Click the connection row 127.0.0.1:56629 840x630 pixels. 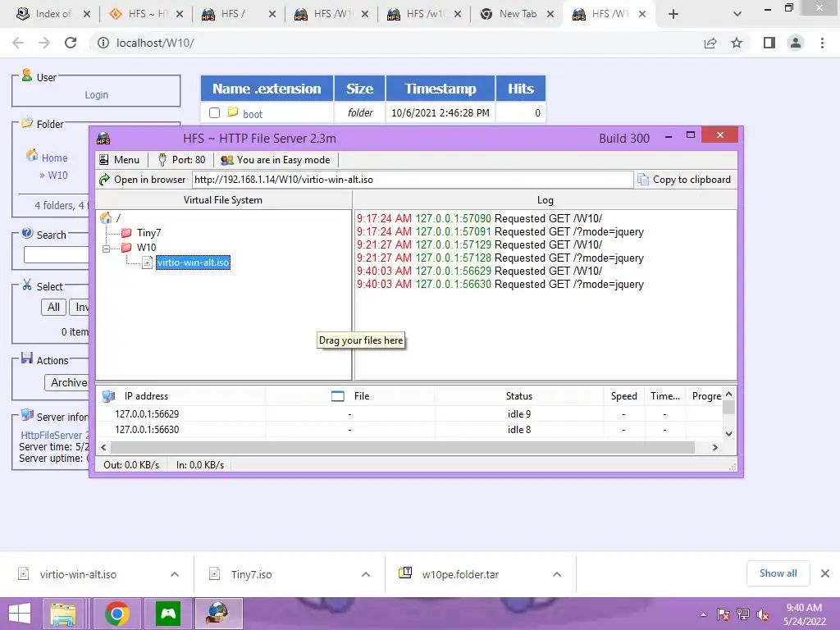tap(410, 414)
